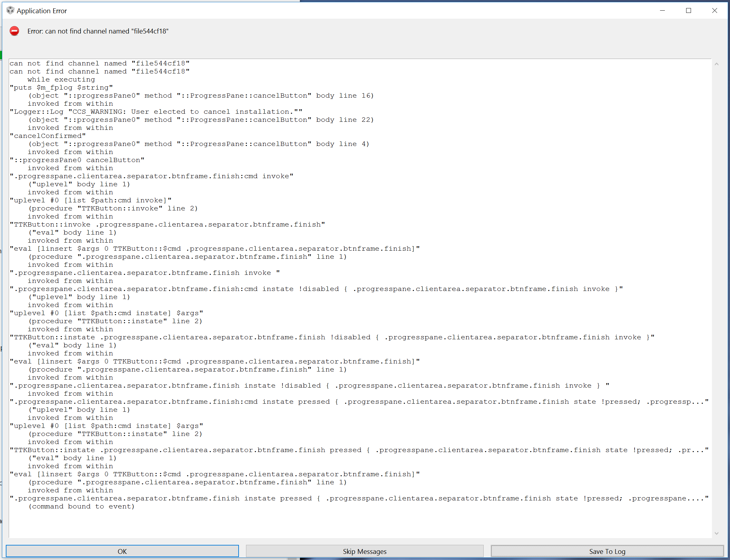The width and height of the screenshot is (730, 560).
Task: Save the error with Save To Log
Action: pyautogui.click(x=607, y=551)
